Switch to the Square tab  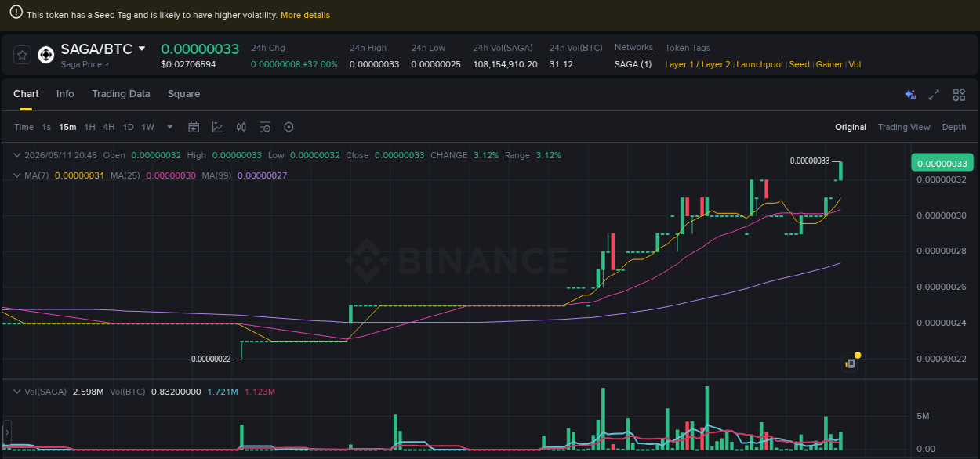[183, 94]
